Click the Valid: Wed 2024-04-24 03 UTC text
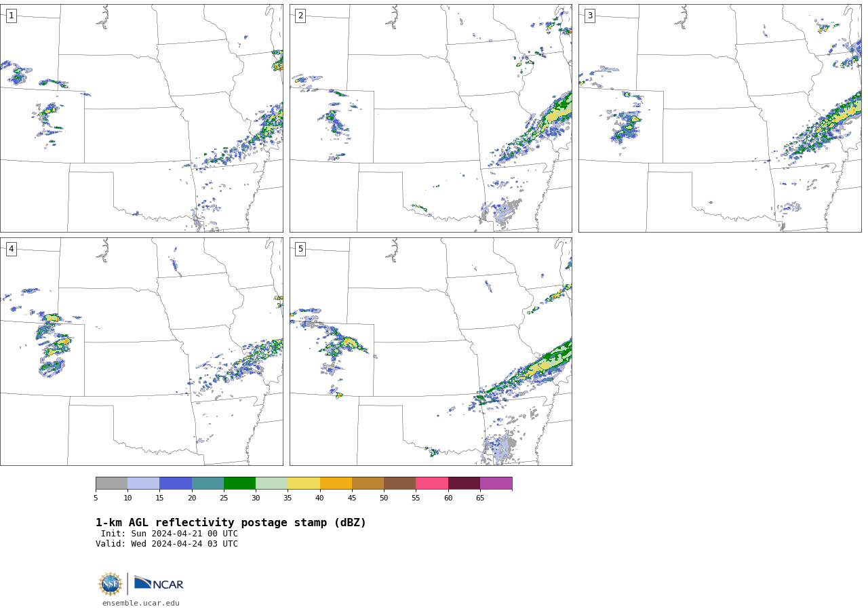The image size is (868, 611). (167, 544)
